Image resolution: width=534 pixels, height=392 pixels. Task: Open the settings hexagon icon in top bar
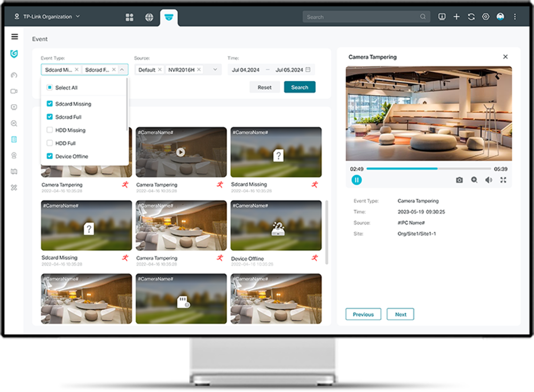[x=485, y=17]
